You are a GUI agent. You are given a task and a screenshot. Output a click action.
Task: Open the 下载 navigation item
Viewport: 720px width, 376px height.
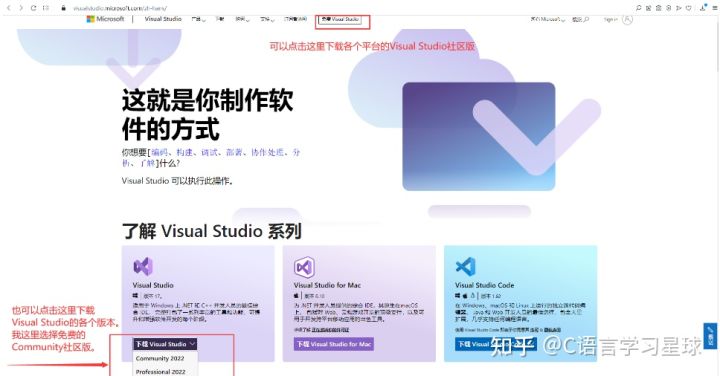point(220,19)
